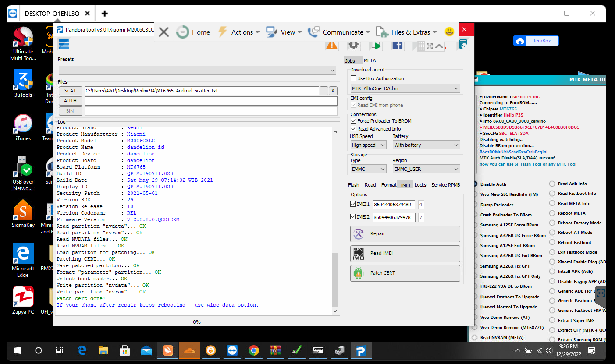Open USB over Network desktop icon

[x=23, y=173]
